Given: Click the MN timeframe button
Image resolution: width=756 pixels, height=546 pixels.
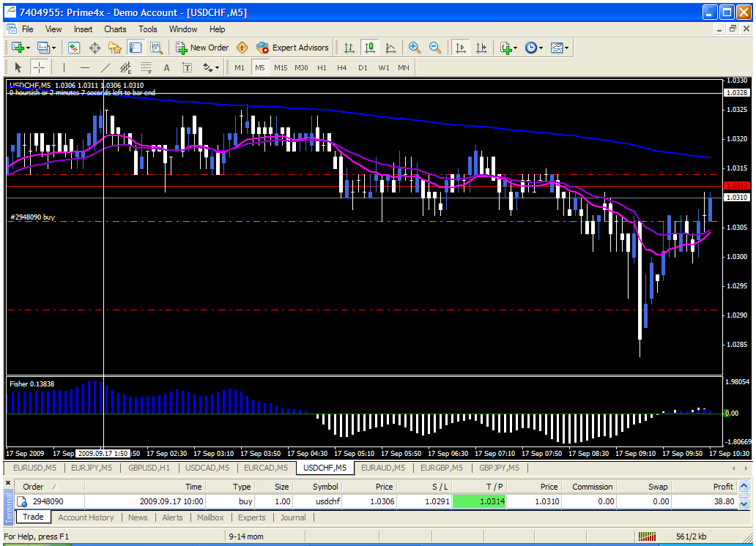Looking at the screenshot, I should tap(404, 68).
